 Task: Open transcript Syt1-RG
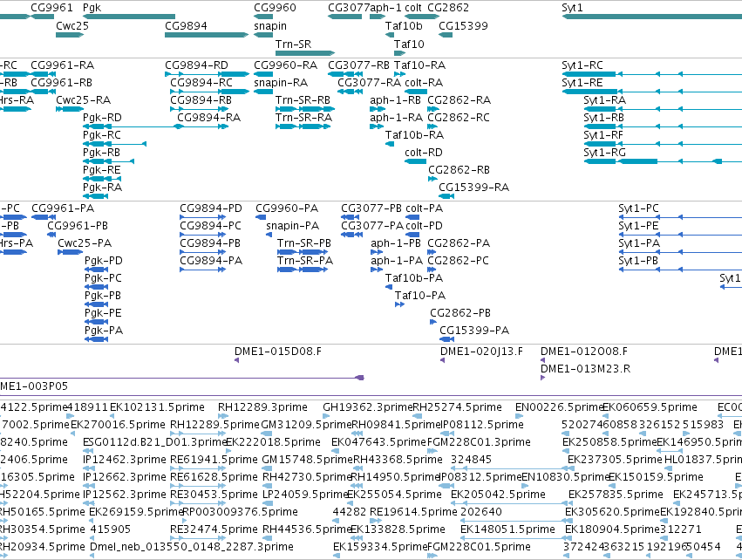point(605,153)
